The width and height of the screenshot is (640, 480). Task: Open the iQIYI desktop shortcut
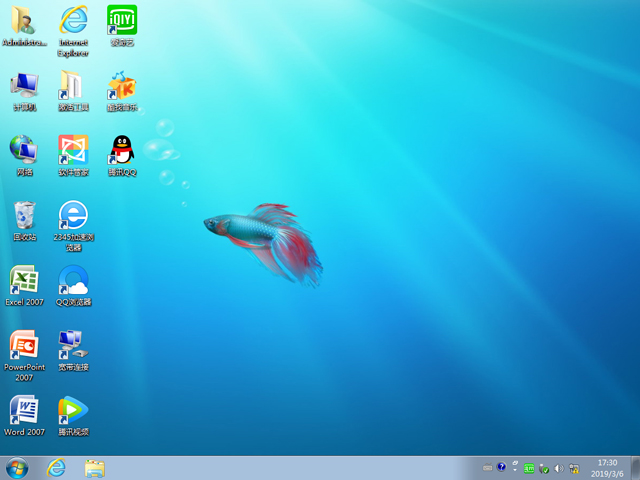pos(121,21)
